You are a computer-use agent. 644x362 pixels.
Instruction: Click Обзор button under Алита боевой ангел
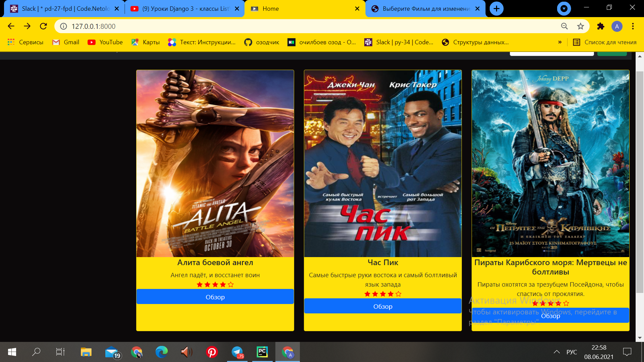215,297
